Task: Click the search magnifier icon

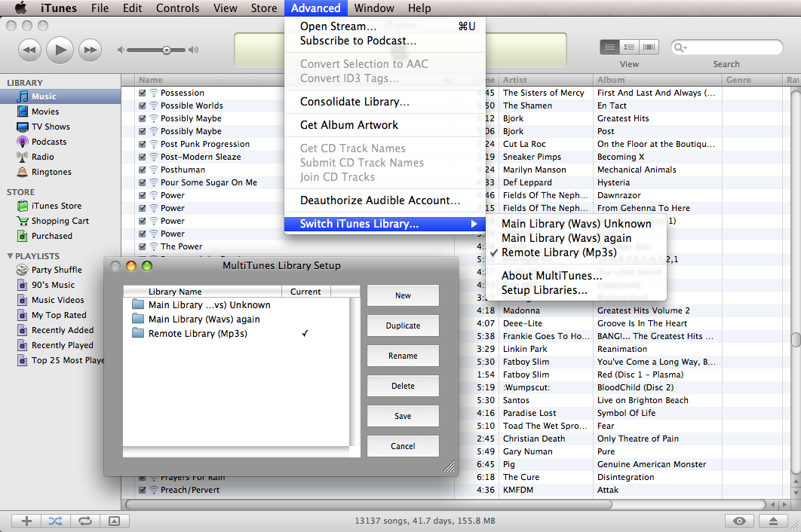Action: click(x=680, y=47)
